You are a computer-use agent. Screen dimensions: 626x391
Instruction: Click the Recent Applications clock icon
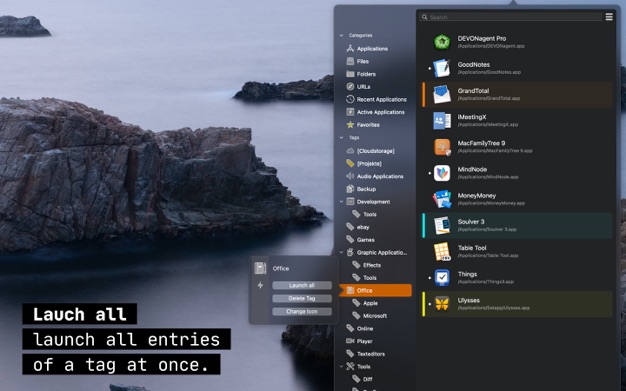(x=350, y=99)
